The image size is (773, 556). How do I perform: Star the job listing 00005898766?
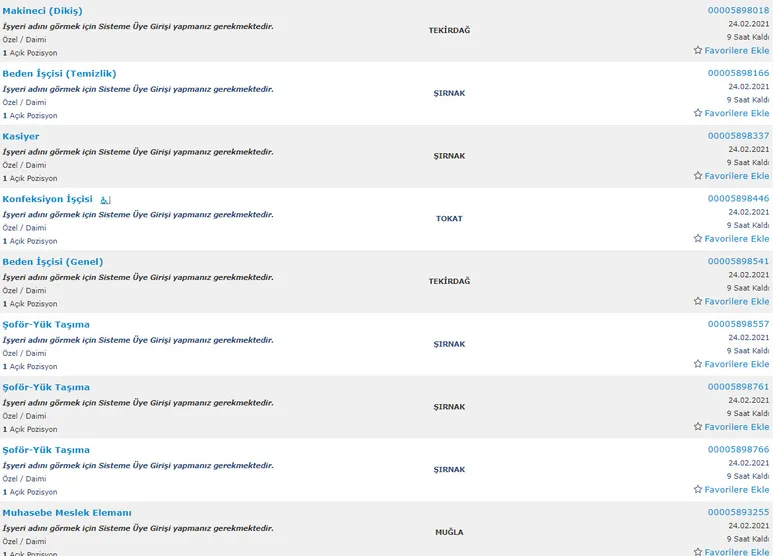698,490
